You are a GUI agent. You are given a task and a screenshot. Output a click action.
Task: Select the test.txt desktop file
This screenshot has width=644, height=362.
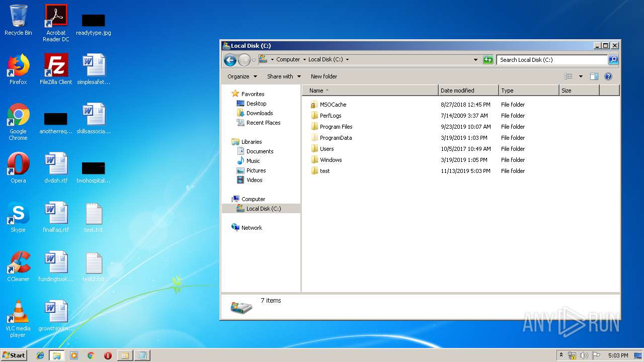94,217
